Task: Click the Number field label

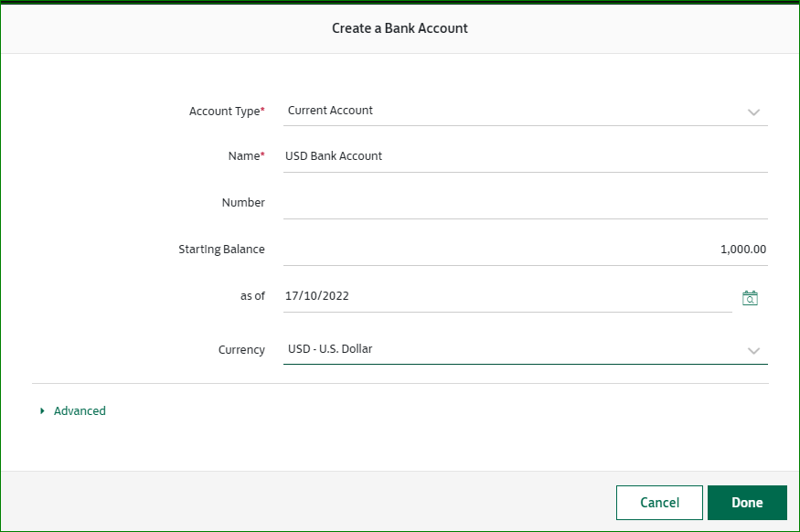Action: [243, 203]
